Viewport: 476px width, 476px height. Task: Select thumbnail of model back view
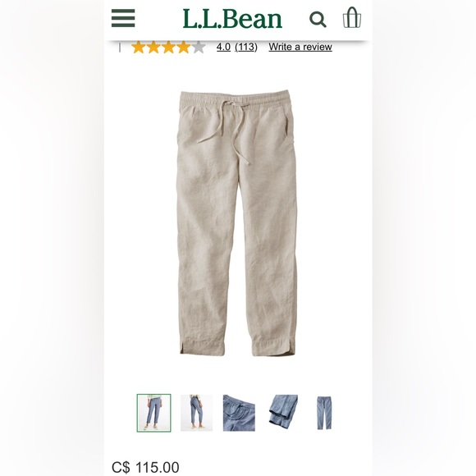[x=196, y=413]
